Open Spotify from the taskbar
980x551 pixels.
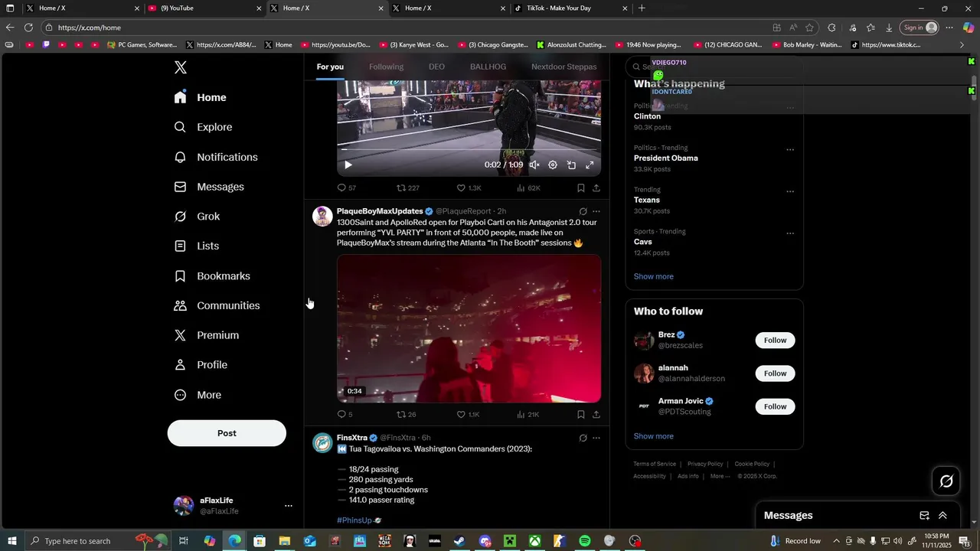tap(585, 541)
